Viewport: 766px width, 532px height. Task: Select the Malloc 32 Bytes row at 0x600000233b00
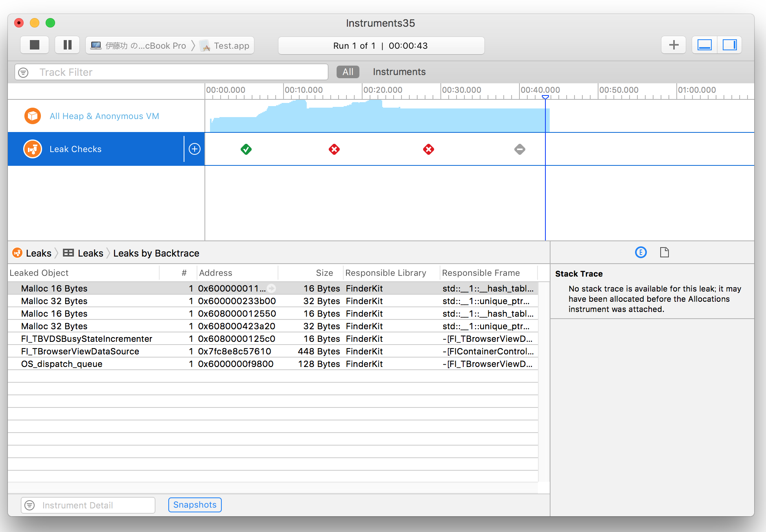tap(273, 301)
